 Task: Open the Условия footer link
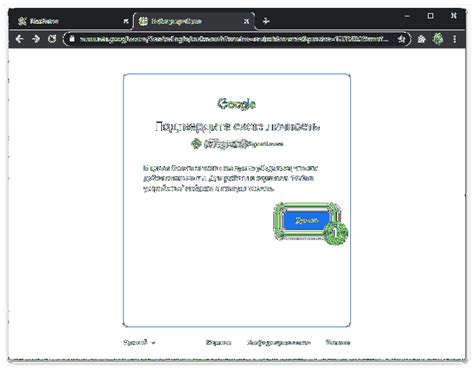click(x=338, y=342)
